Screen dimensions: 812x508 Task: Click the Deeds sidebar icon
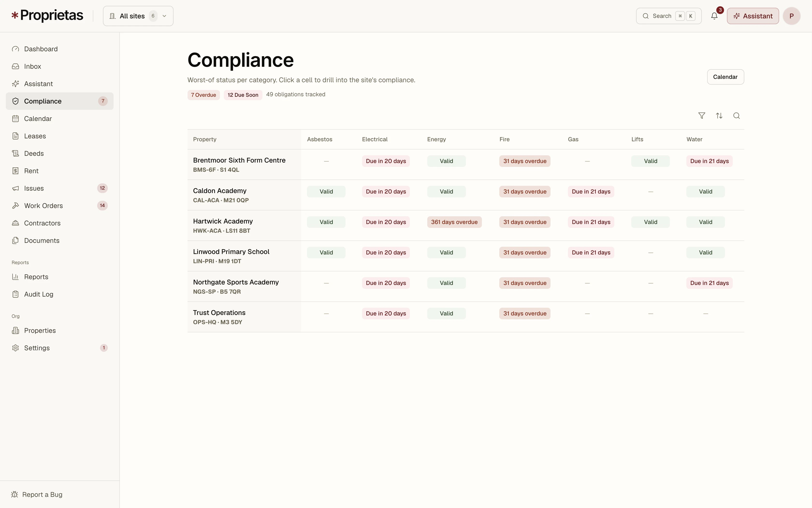[x=15, y=154]
